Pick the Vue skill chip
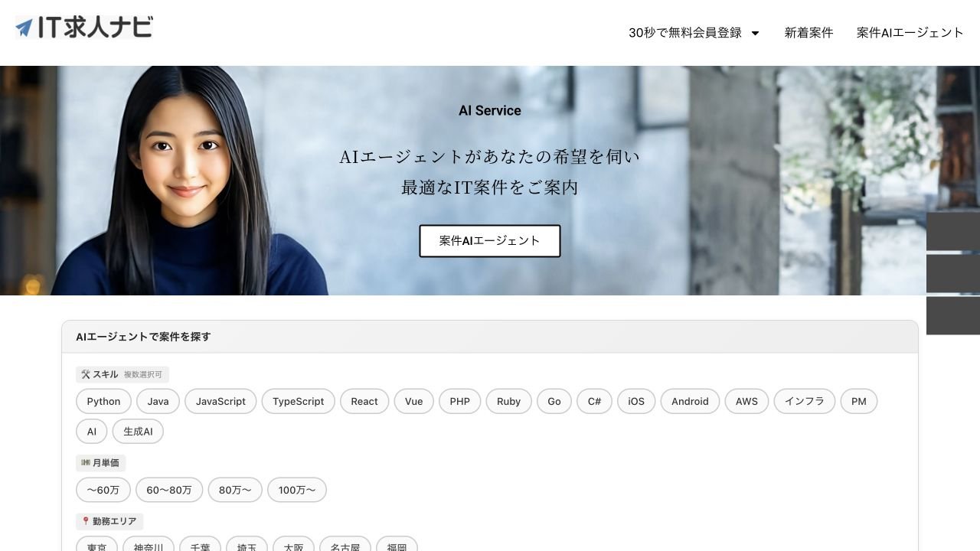The width and height of the screenshot is (980, 551). 414,402
